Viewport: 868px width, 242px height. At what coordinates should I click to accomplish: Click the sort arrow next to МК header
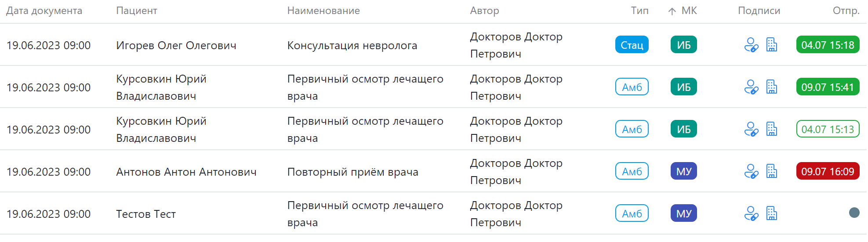pos(672,11)
